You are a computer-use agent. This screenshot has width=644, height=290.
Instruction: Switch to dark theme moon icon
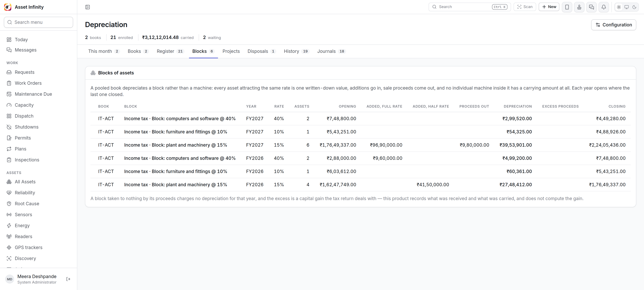[634, 7]
